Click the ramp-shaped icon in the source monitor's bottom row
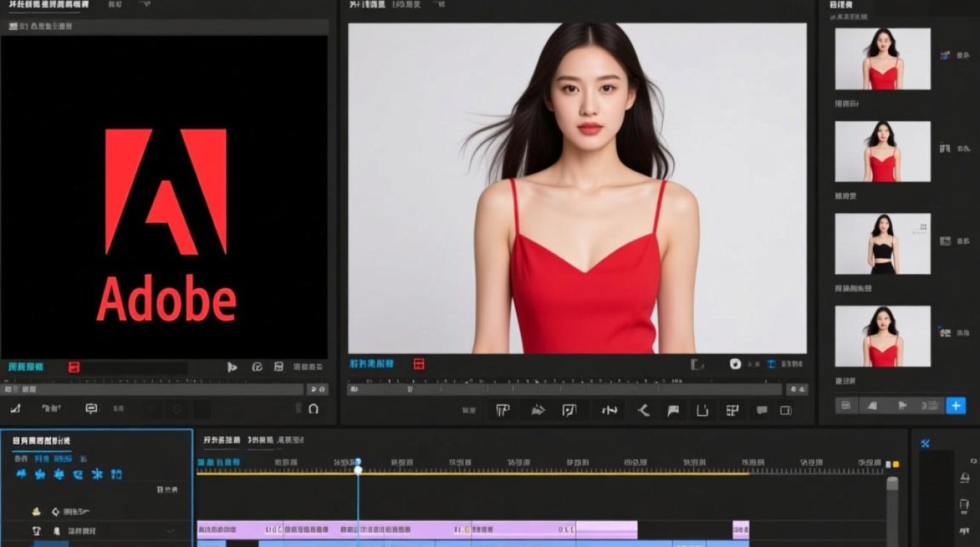The height and width of the screenshot is (547, 980). [x=15, y=409]
